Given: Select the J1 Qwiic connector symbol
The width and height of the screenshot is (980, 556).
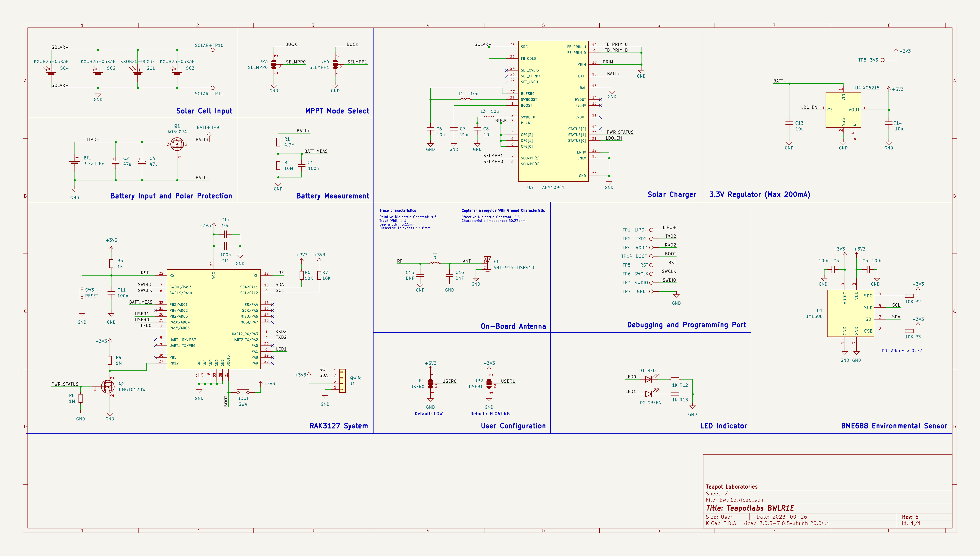Looking at the screenshot, I should (342, 380).
